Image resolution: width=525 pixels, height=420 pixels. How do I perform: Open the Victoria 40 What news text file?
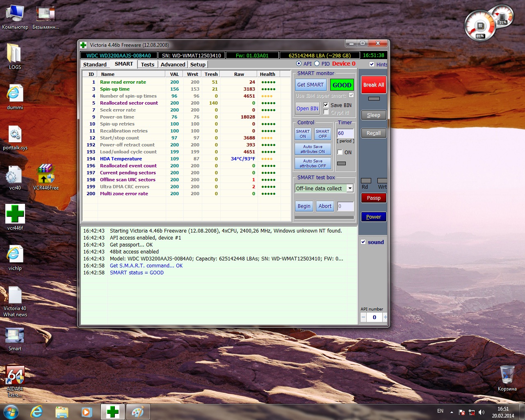pyautogui.click(x=15, y=301)
